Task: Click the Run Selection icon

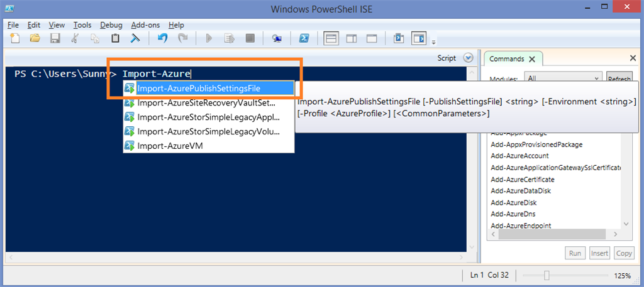Action: click(x=229, y=38)
